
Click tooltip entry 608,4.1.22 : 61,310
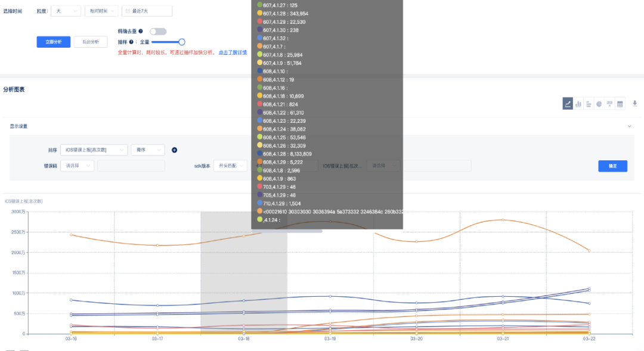point(280,113)
